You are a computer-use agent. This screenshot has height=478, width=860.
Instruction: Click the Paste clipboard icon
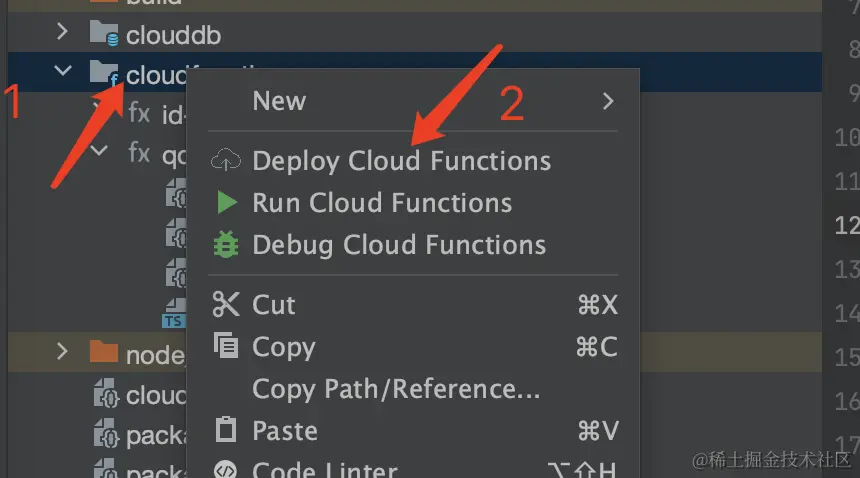(227, 431)
